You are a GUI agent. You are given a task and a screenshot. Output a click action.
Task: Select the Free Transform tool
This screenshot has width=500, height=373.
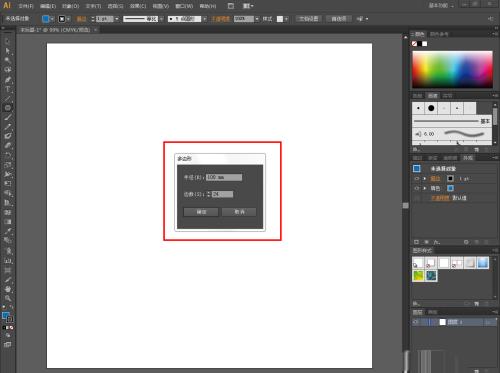pos(8,183)
